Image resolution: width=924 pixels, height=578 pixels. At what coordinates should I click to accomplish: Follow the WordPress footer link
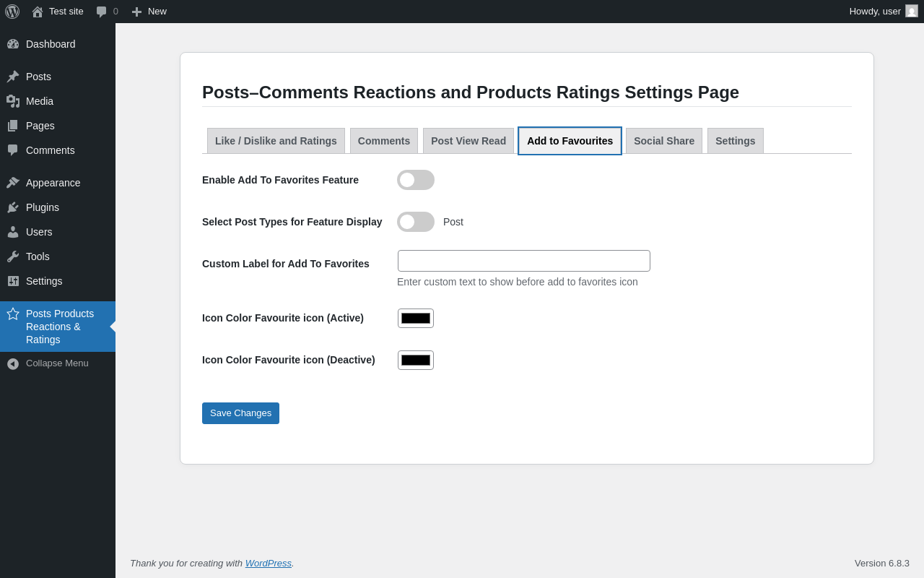269,563
